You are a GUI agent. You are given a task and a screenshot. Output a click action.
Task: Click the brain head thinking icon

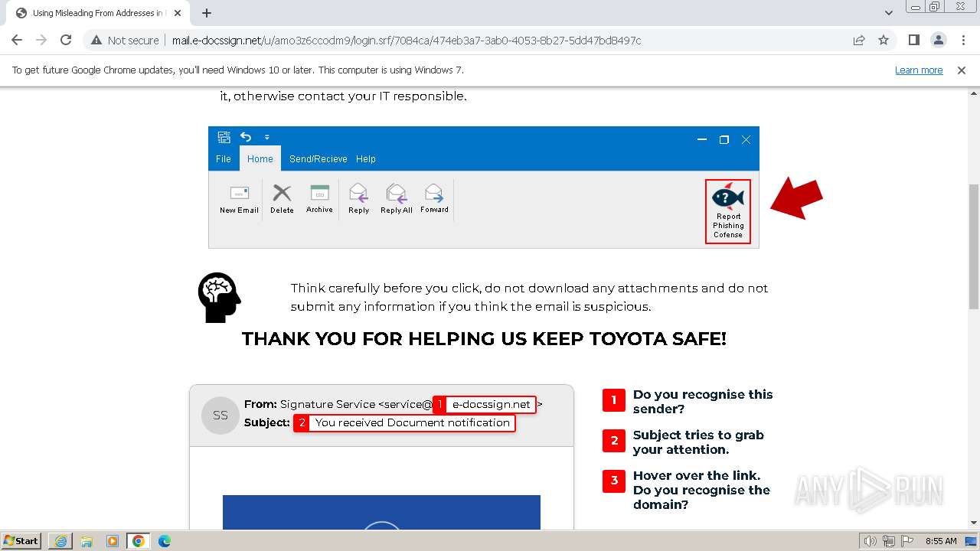tap(220, 297)
